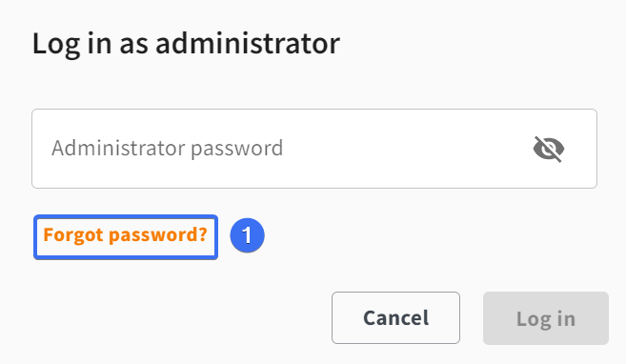This screenshot has height=364, width=626.
Task: Click inside the password placeholder text
Action: pos(168,149)
